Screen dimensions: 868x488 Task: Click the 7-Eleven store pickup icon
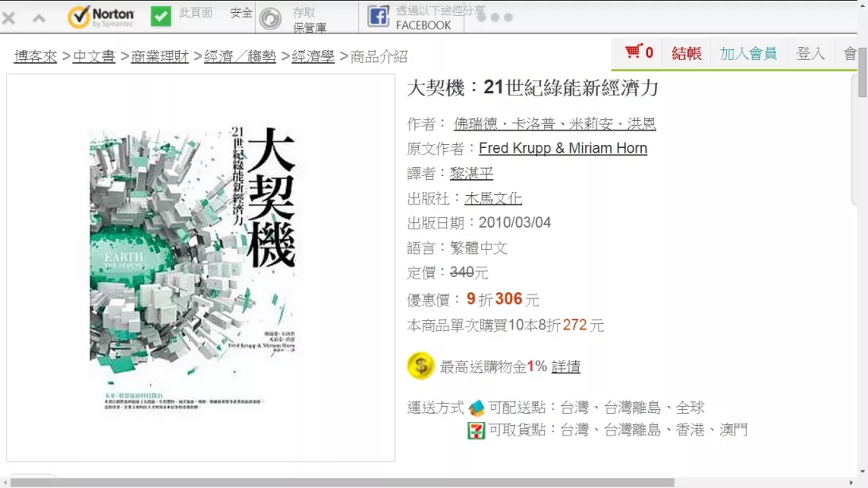point(476,430)
